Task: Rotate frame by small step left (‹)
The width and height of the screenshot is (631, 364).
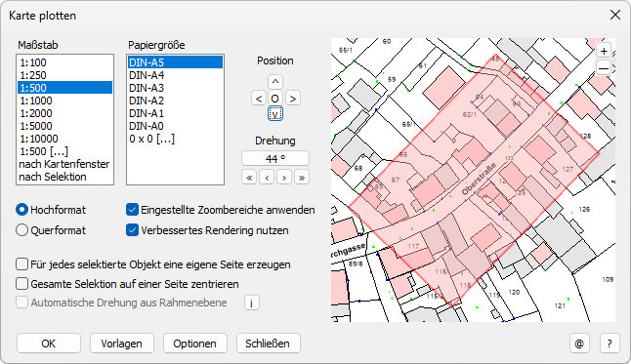Action: [267, 178]
